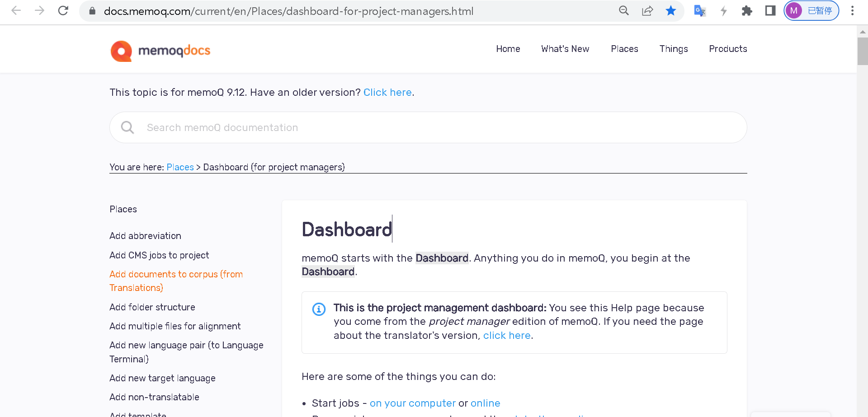868x417 pixels.
Task: Focus the Search memoQ documentation field
Action: [428, 127]
